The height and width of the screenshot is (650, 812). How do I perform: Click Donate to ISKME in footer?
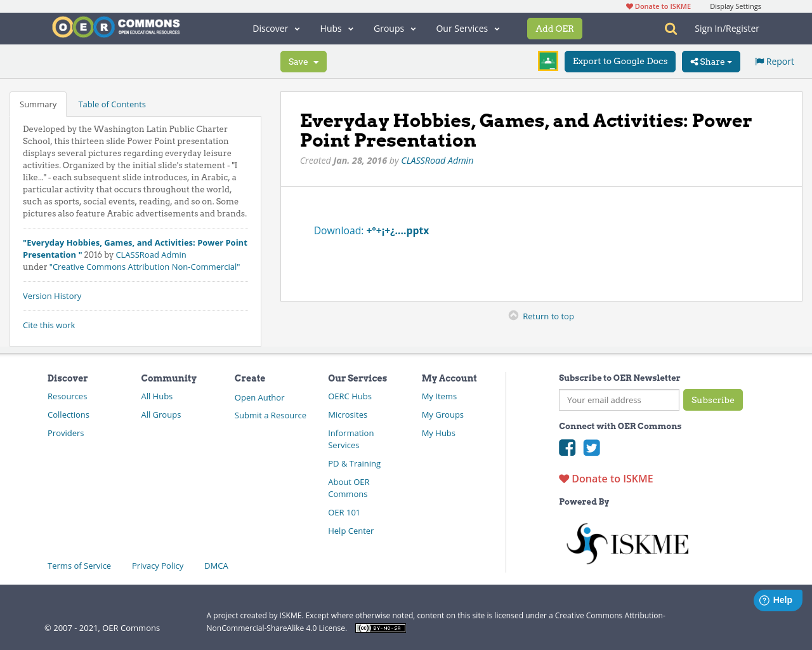click(x=606, y=479)
